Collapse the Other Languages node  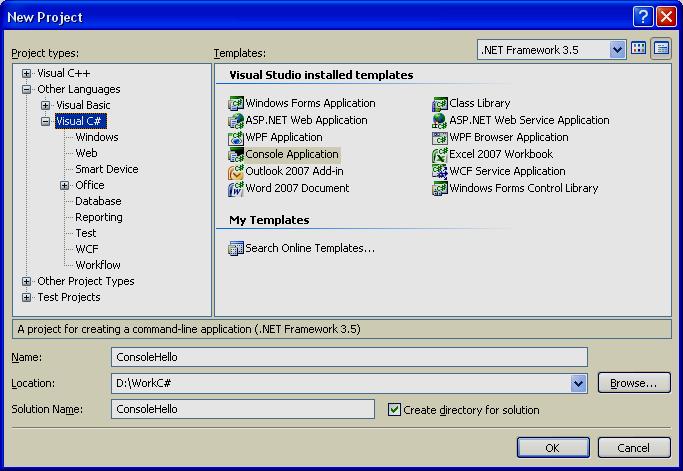(27, 89)
